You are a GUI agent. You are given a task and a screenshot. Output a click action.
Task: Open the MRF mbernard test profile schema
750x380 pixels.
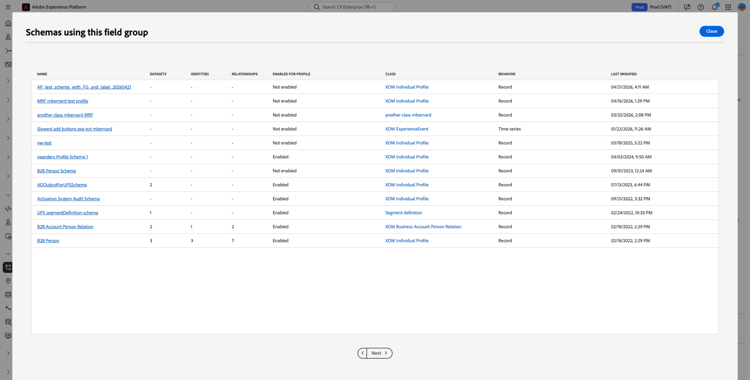pos(63,101)
